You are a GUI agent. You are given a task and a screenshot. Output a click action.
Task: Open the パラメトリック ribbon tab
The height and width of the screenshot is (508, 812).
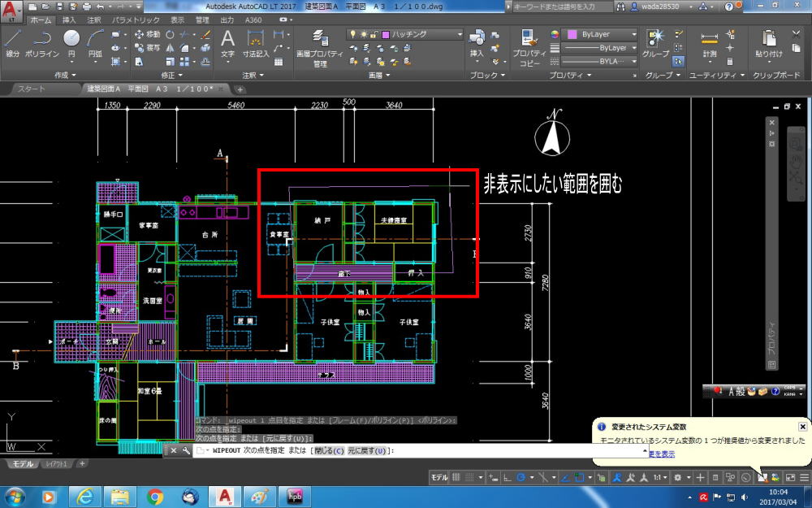pyautogui.click(x=136, y=20)
